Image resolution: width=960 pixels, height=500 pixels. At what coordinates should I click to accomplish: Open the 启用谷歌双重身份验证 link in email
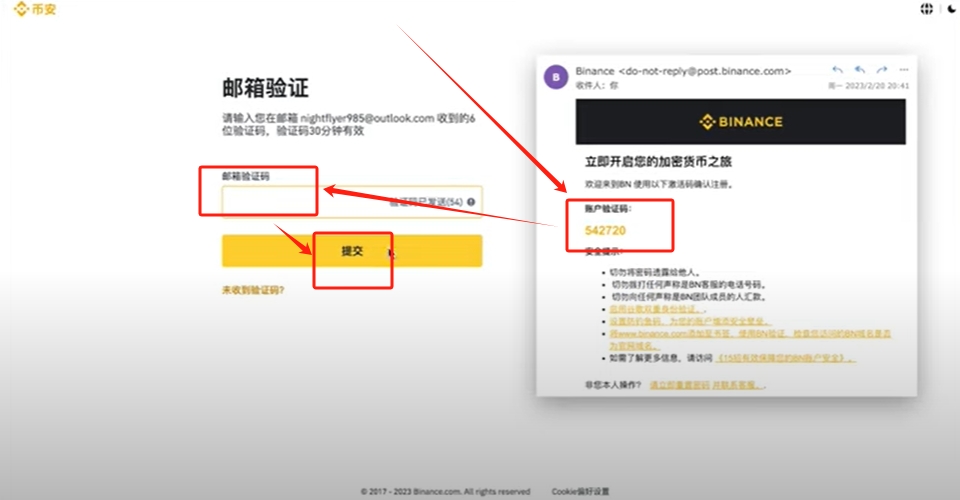coord(658,309)
